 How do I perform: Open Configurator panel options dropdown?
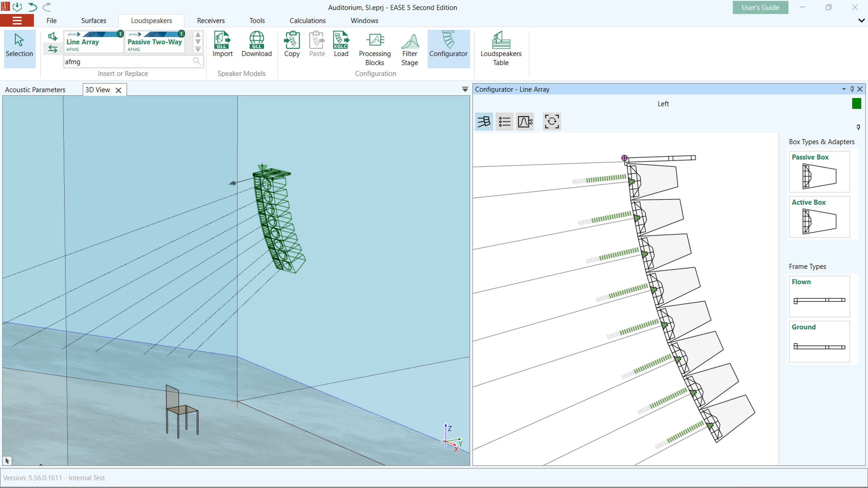[x=844, y=89]
